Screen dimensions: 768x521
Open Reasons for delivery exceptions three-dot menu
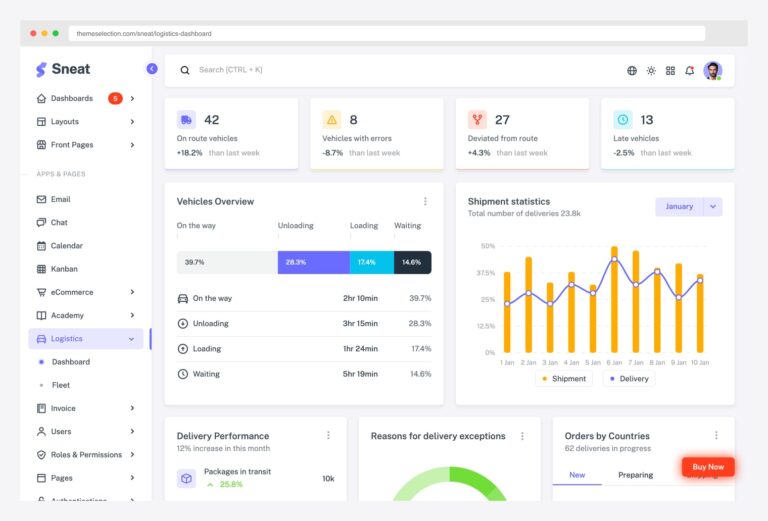(x=522, y=436)
